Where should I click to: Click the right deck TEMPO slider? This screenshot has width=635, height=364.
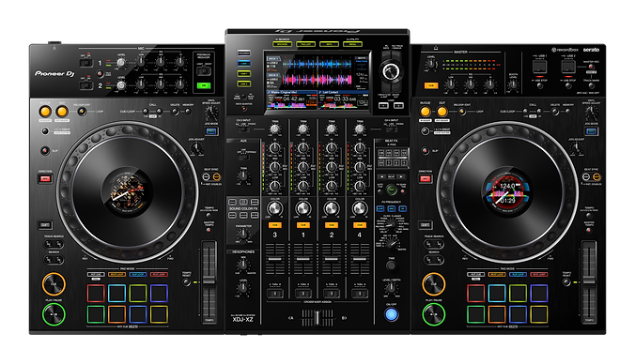click(589, 281)
